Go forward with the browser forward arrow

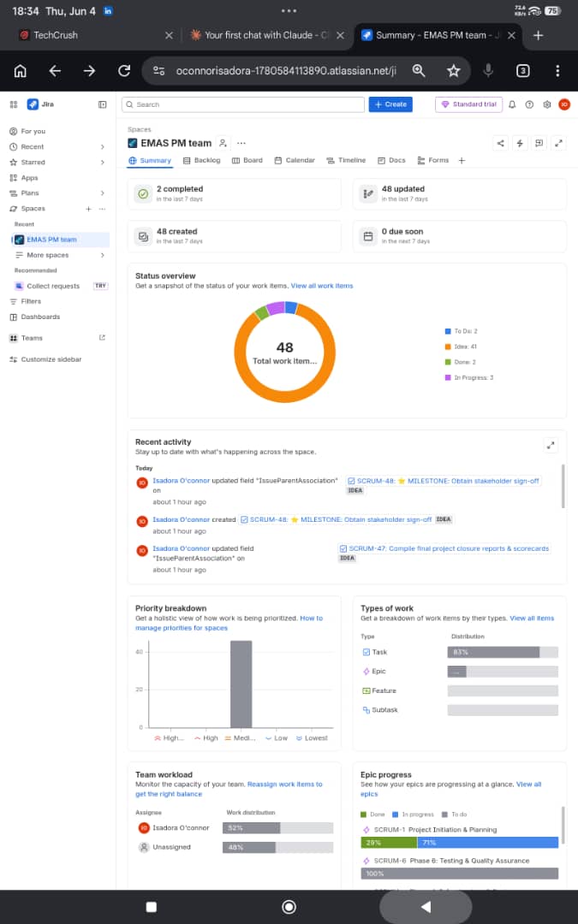pos(89,71)
